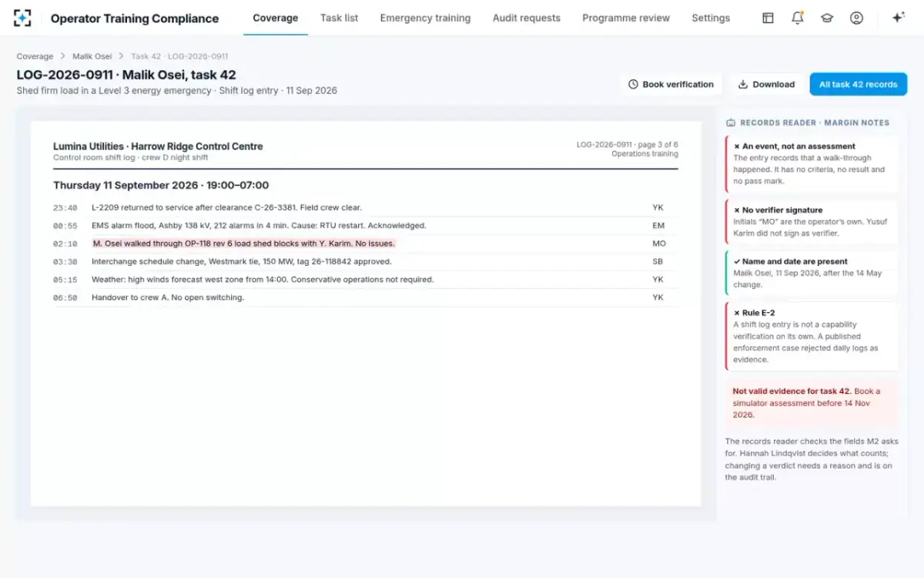The width and height of the screenshot is (924, 578).
Task: Click 'LOG-2026-0911 · page 3 of 6' label
Action: click(x=628, y=145)
